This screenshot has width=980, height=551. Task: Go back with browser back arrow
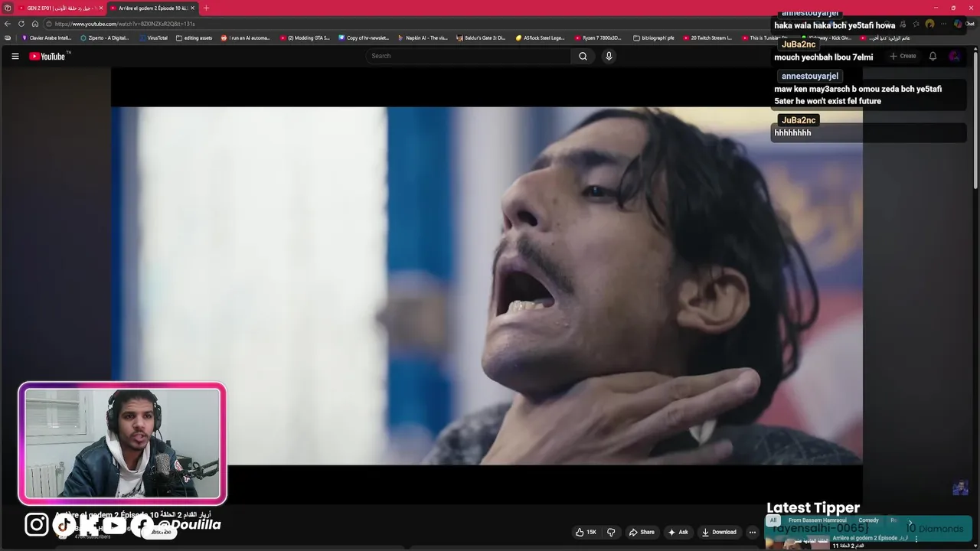[x=8, y=24]
